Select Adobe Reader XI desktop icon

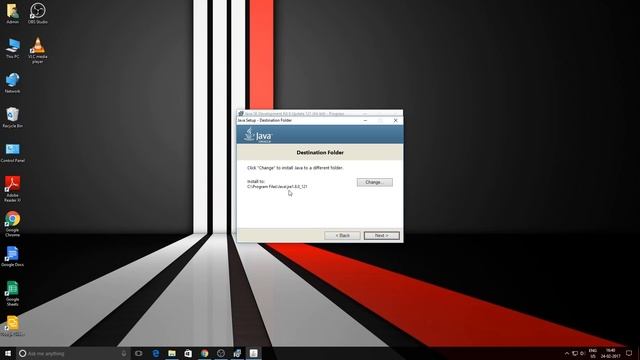tap(13, 189)
